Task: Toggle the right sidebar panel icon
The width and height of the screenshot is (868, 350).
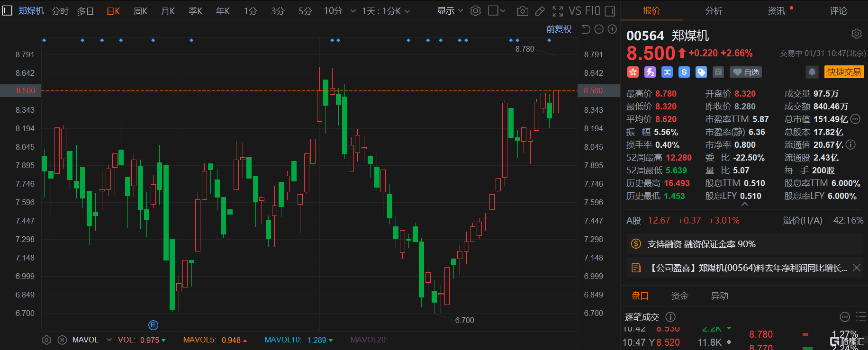Action: [610, 11]
